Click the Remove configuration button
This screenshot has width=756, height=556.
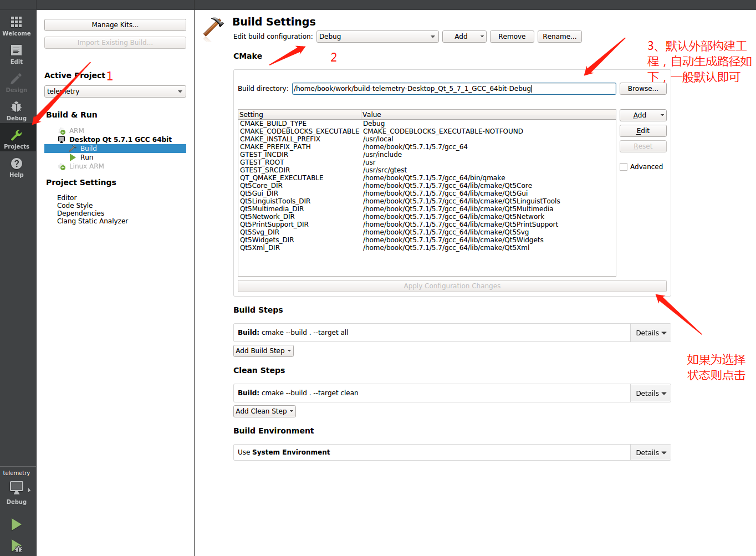(512, 37)
